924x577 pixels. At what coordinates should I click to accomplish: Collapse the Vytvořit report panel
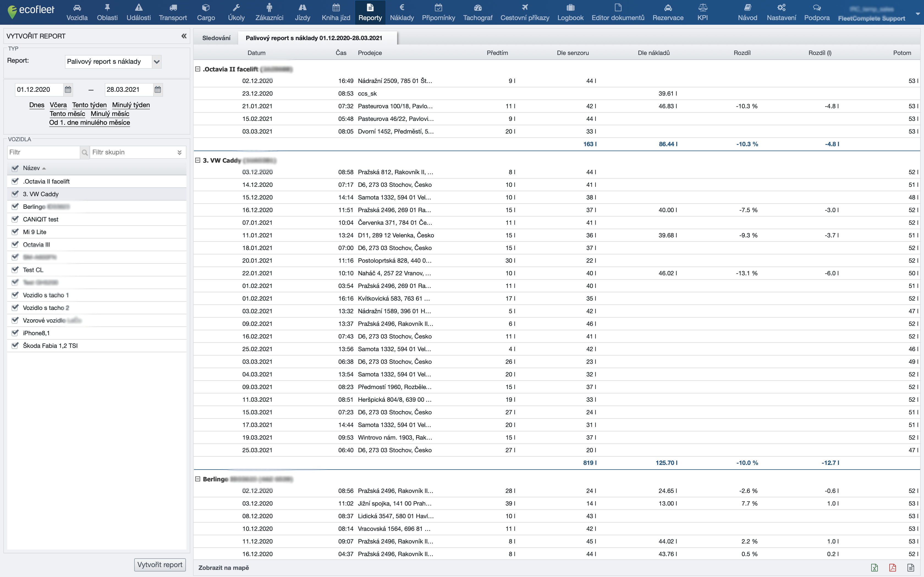click(184, 36)
